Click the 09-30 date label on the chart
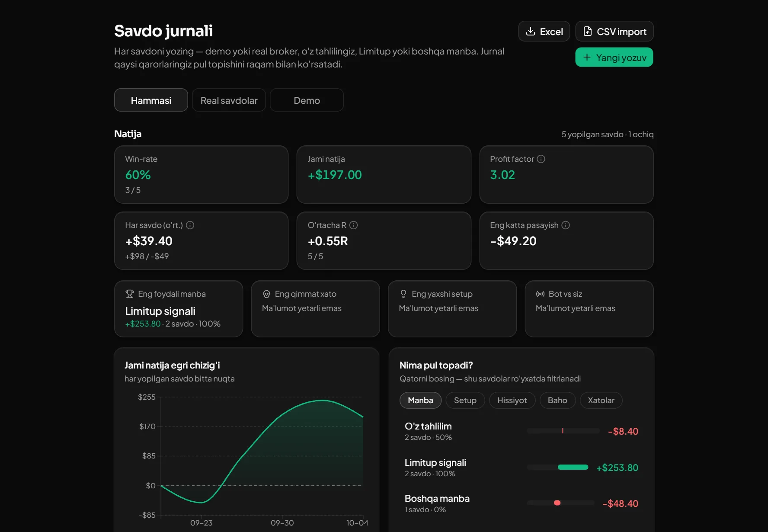This screenshot has height=532, width=768. click(282, 522)
